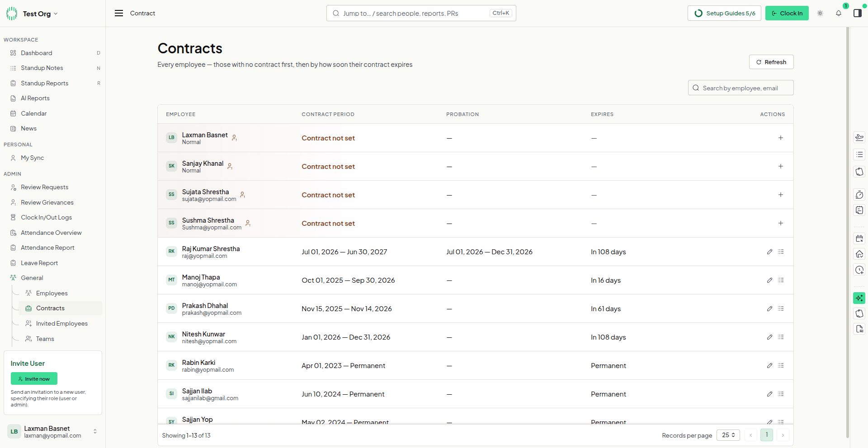Screen dimensions: 868x448
Task: Add contract for Sushma Shrestha
Action: pos(781,223)
